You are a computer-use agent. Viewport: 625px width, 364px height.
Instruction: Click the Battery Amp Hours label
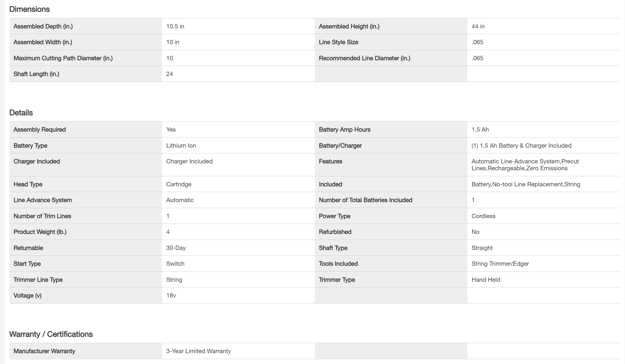point(344,130)
